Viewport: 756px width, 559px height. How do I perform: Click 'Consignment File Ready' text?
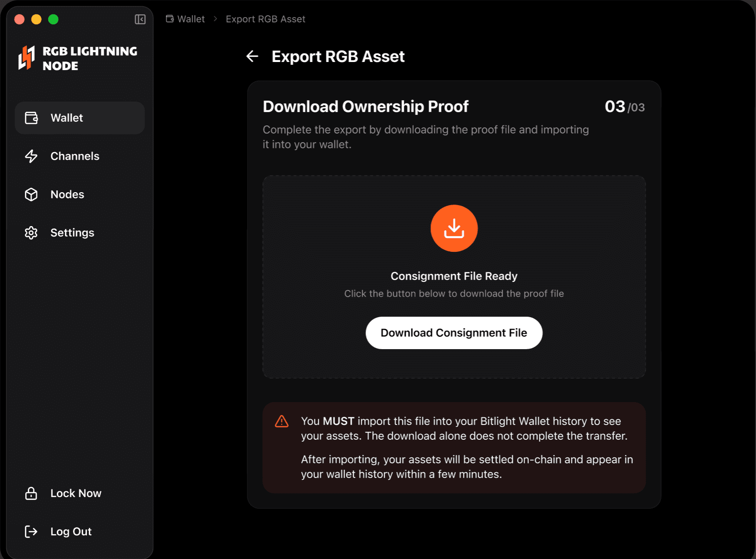coord(454,276)
